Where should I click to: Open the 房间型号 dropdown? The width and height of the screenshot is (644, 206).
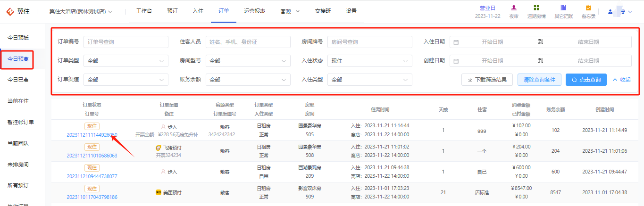click(x=248, y=61)
